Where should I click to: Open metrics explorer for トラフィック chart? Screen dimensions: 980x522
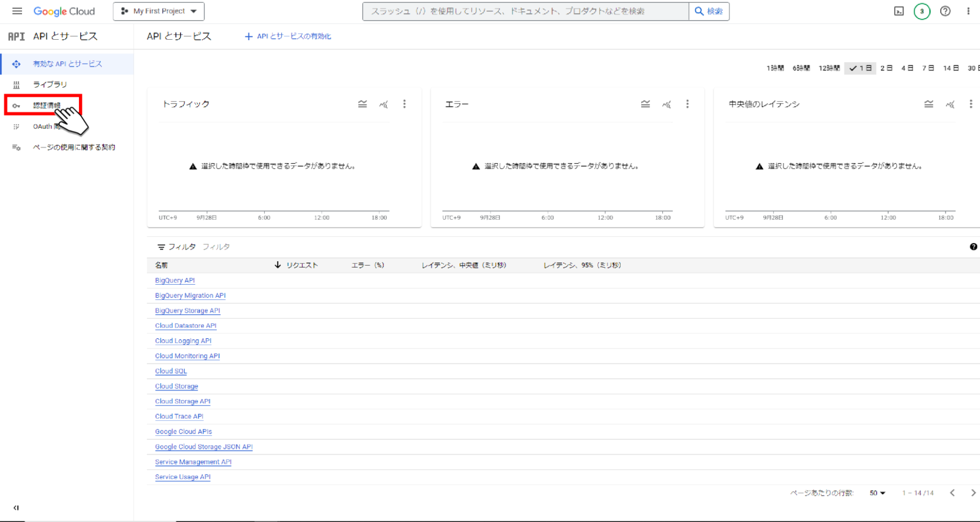(x=383, y=104)
